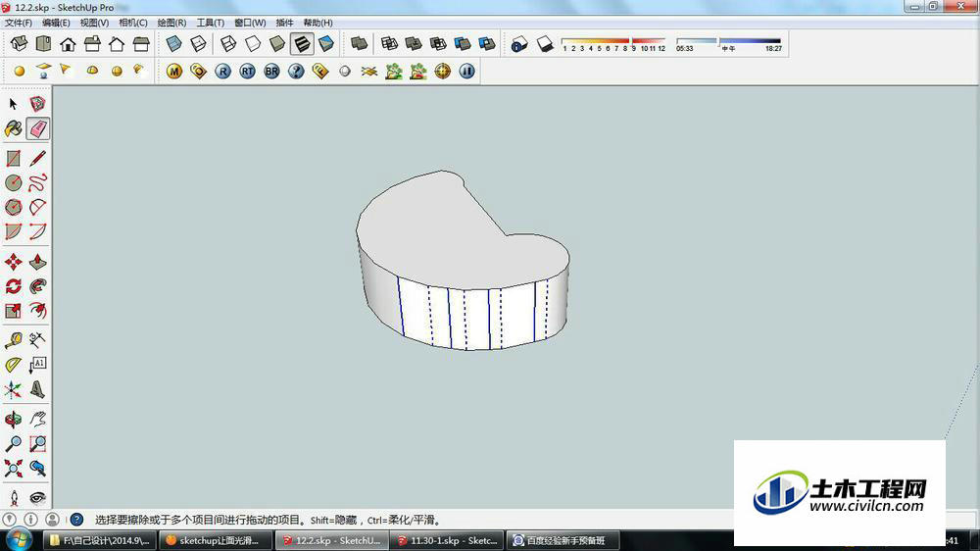This screenshot has width=980, height=551.
Task: Select the arrow Select tool
Action: [x=13, y=104]
